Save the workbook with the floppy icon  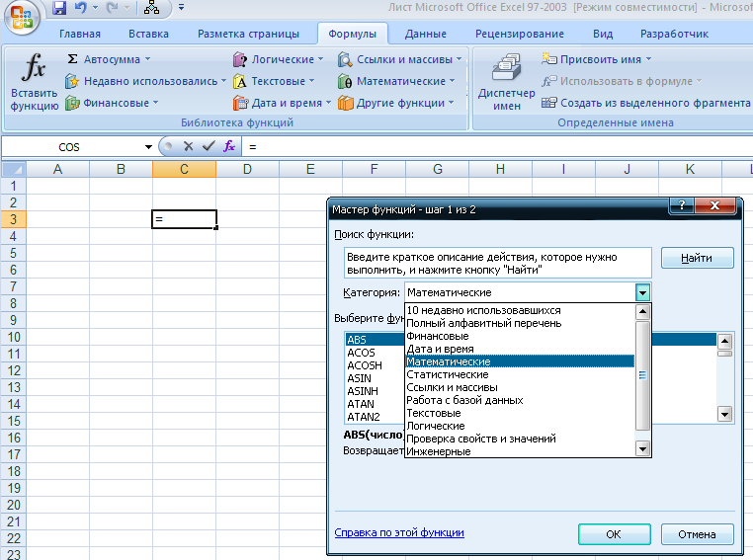[x=59, y=8]
